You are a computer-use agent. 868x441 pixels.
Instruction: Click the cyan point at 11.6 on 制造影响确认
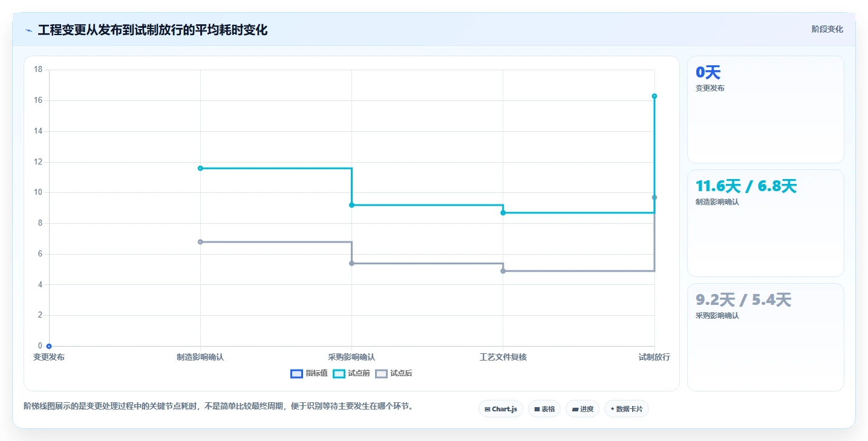[x=200, y=168]
